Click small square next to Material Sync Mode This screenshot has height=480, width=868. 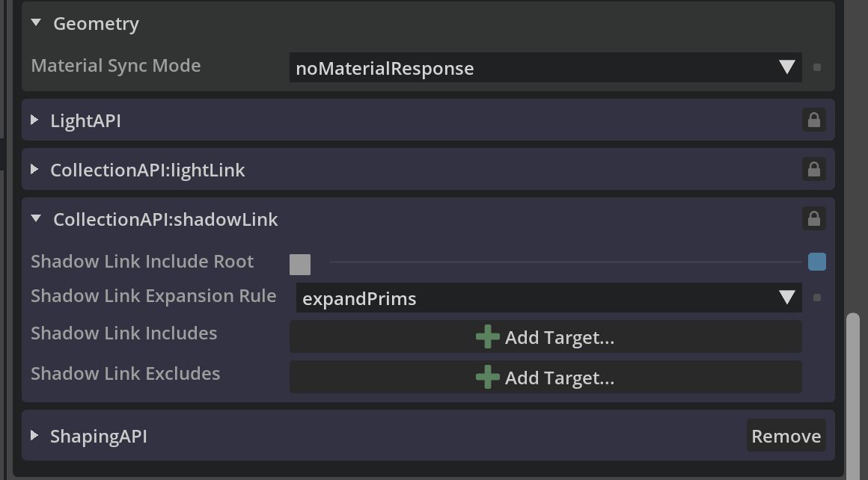click(x=817, y=67)
